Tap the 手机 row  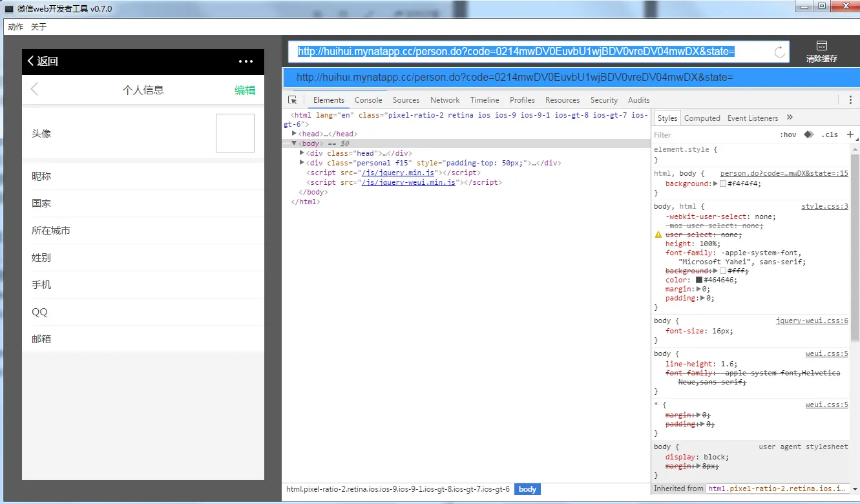point(143,284)
